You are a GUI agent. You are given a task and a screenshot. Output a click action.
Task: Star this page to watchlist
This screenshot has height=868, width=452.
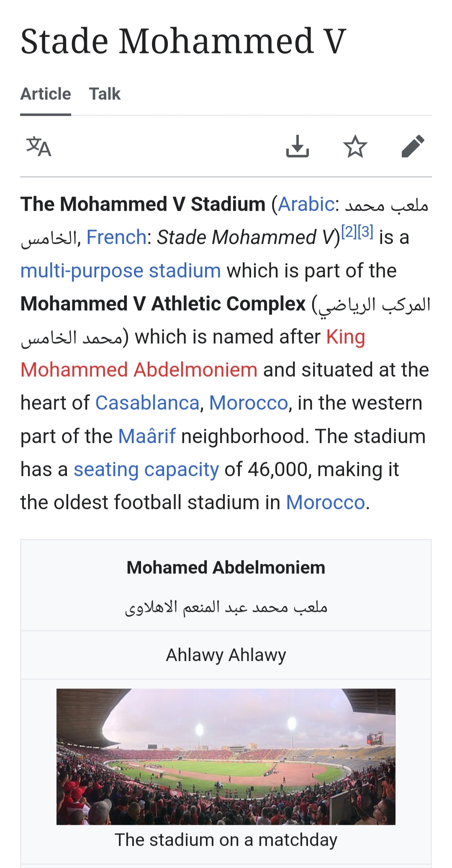[355, 146]
